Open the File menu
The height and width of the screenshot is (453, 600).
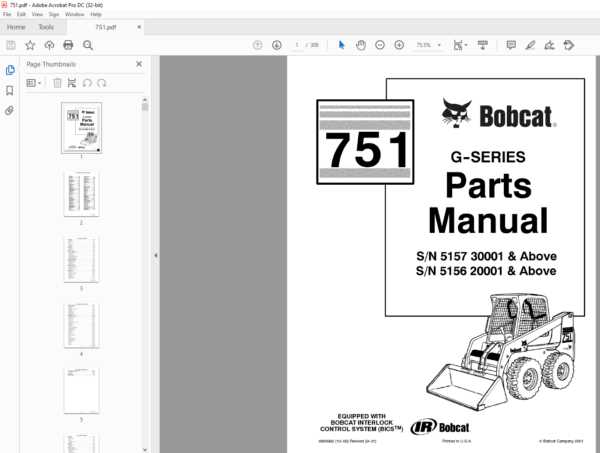pos(7,14)
